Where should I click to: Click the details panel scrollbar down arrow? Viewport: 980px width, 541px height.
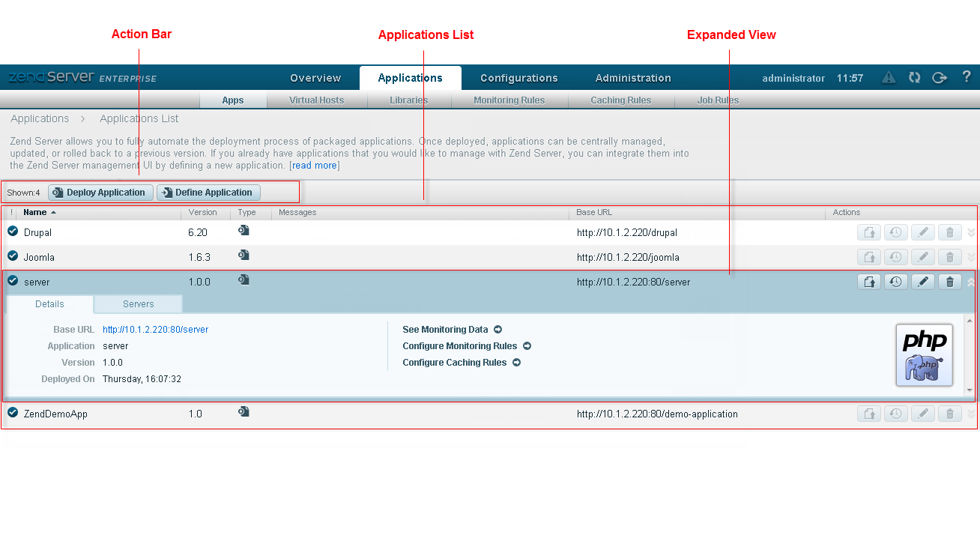970,390
